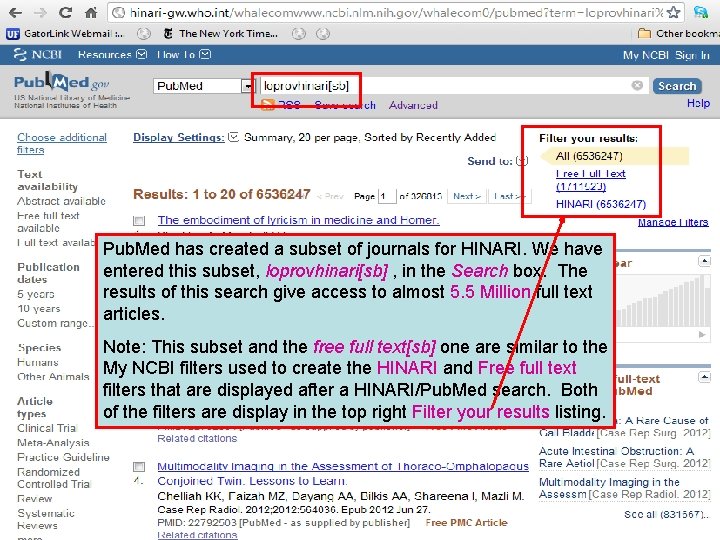720x540 pixels.
Task: Filter by Abstract available
Action: pyautogui.click(x=61, y=201)
